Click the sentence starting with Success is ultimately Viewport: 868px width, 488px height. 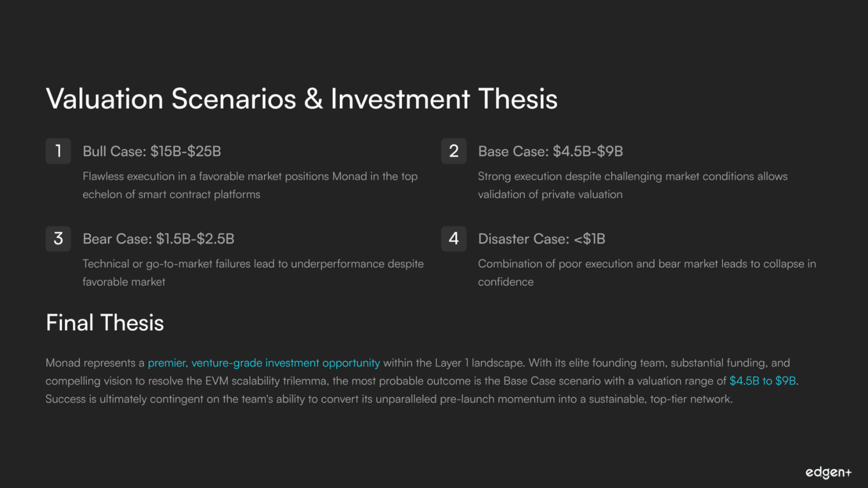[x=388, y=399]
